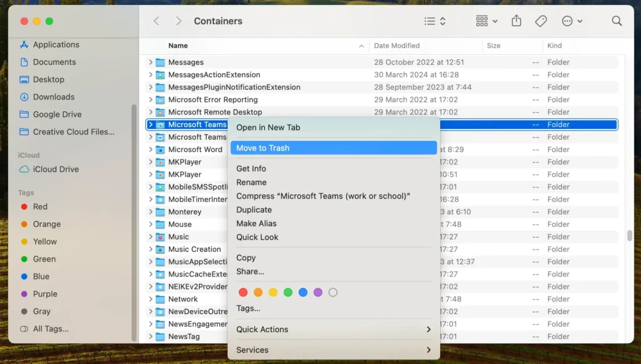Filter by Gray tag in sidebar
641x364 pixels.
click(35, 311)
